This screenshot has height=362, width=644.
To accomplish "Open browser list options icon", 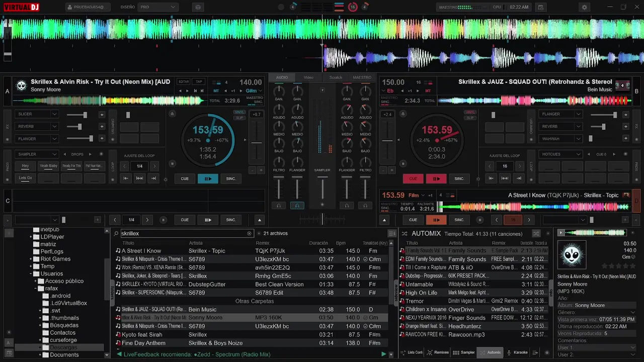I will click(x=392, y=233).
